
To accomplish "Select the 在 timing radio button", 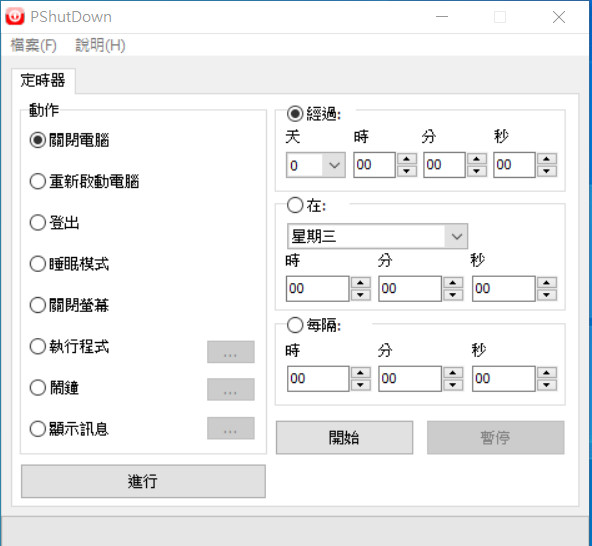I will pyautogui.click(x=295, y=205).
